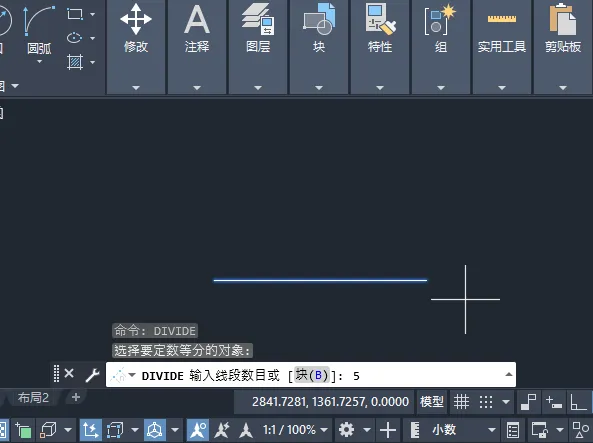
Task: Open the 修改 (Modify) ribbon panel
Action: pyautogui.click(x=136, y=47)
